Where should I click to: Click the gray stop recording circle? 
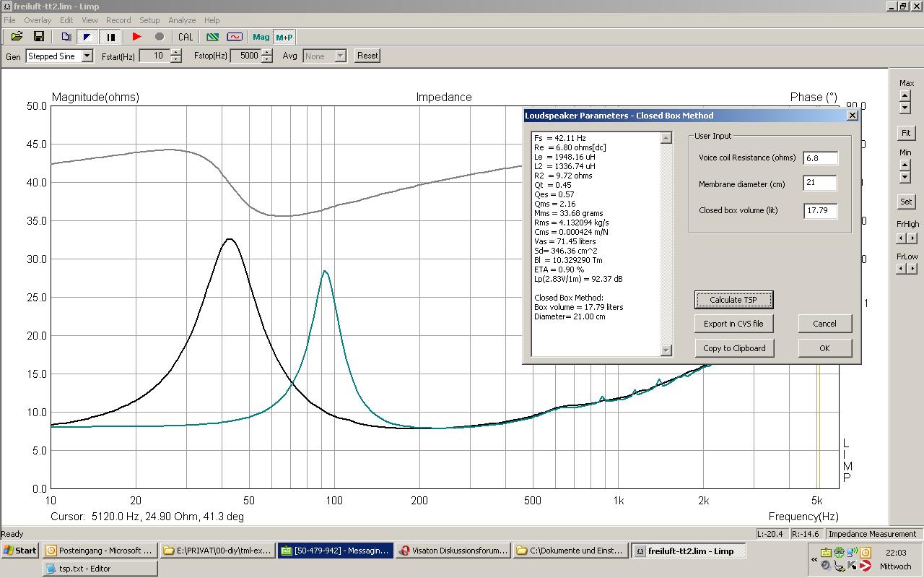pos(160,37)
